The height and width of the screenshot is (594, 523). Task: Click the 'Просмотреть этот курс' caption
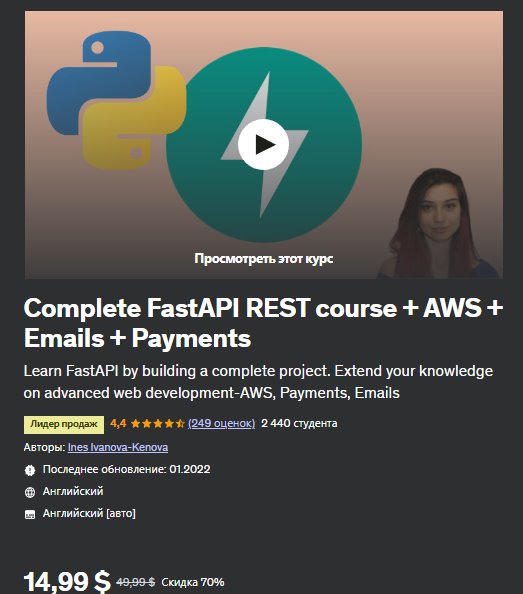coord(264,259)
